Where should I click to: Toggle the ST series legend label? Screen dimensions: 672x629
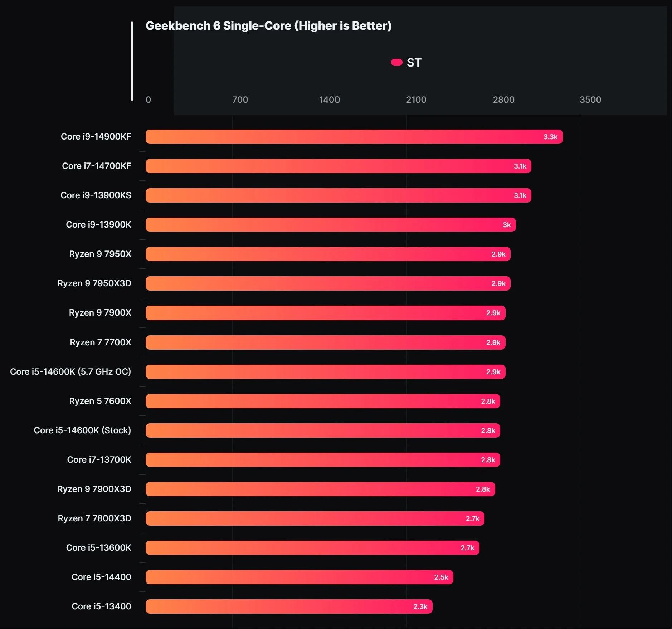(414, 63)
